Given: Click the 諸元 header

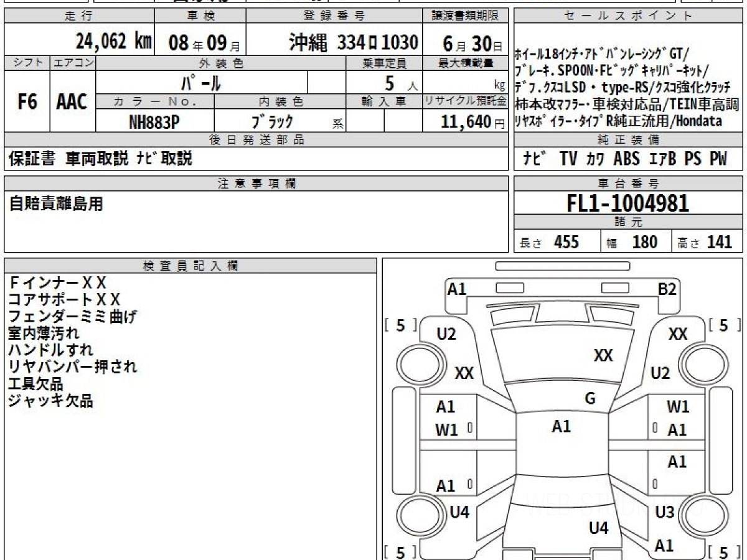Looking at the screenshot, I should pos(629,223).
